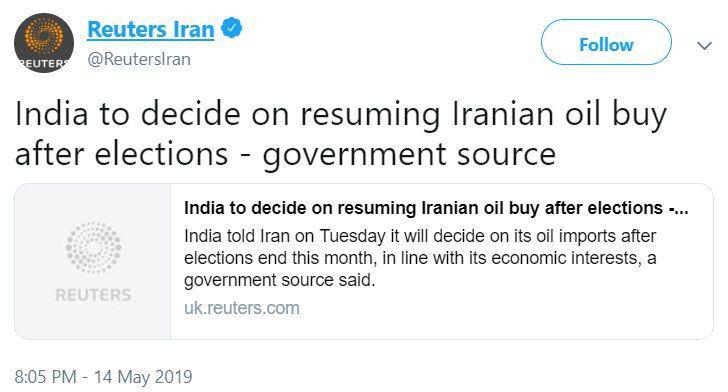
Task: Open the link card thumbnail panel
Action: point(93,261)
